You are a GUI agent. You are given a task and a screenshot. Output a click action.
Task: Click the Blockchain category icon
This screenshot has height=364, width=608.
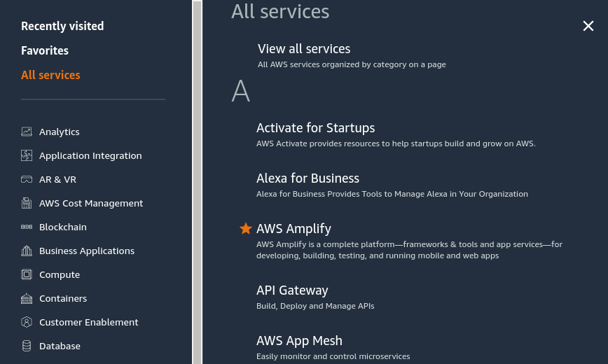(x=27, y=227)
